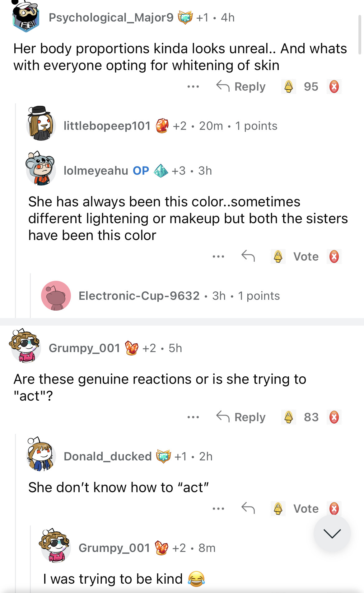Reply to Psychological_Major9's comment
The width and height of the screenshot is (364, 593).
(x=241, y=87)
